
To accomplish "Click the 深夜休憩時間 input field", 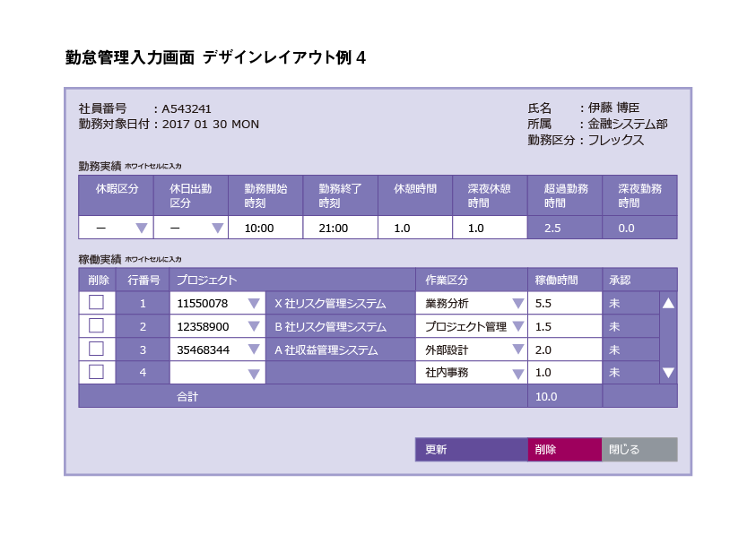I will pyautogui.click(x=490, y=228).
